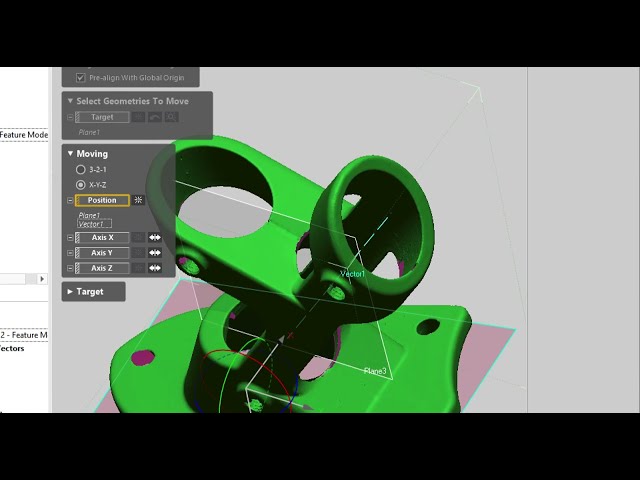Select Vector1 entry under Position
Viewport: 640px width, 480px height.
click(x=94, y=224)
